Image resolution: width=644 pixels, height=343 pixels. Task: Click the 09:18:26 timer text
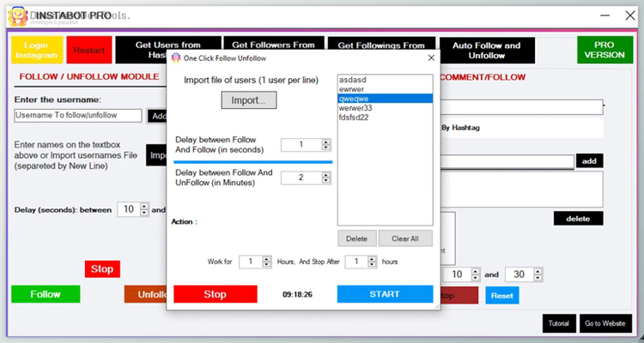click(x=297, y=295)
